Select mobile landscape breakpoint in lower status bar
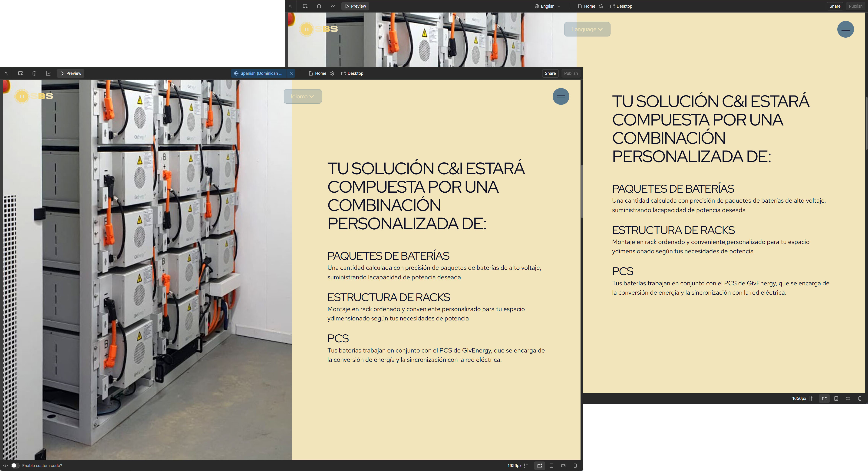The height and width of the screenshot is (471, 868). tap(563, 466)
